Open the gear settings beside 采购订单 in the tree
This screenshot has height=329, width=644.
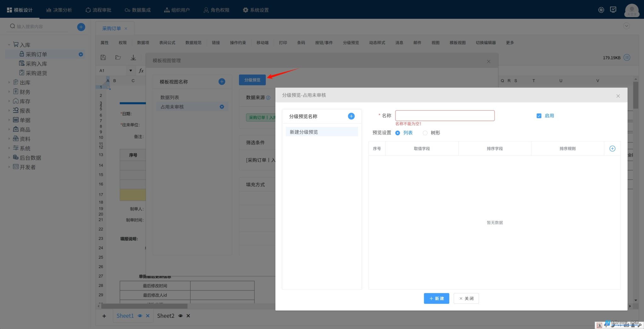coord(81,54)
